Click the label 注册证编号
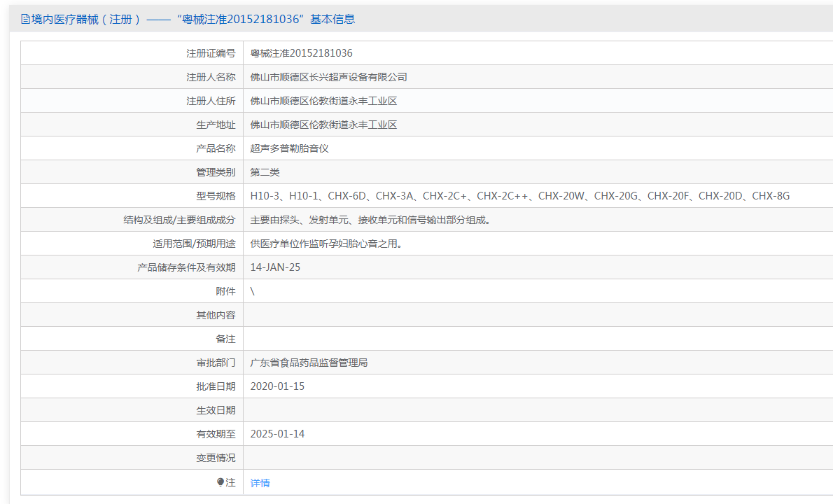Viewport: 833px width, 504px height. pos(211,53)
